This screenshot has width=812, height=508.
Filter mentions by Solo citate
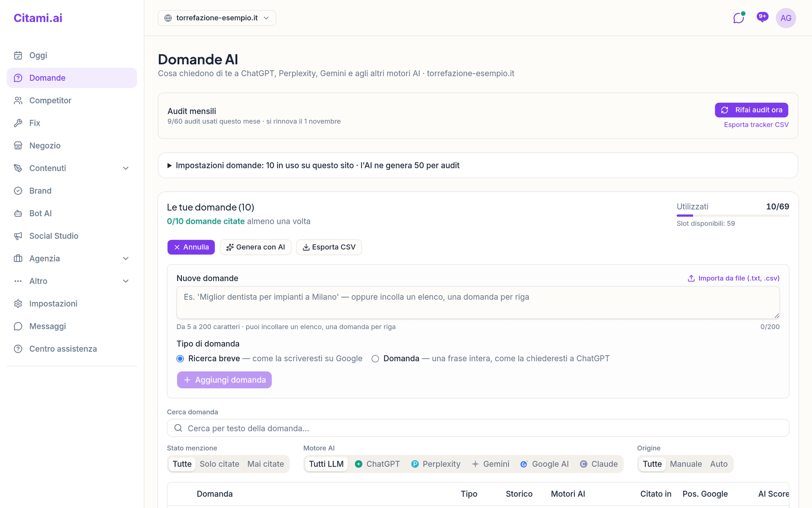pos(219,464)
